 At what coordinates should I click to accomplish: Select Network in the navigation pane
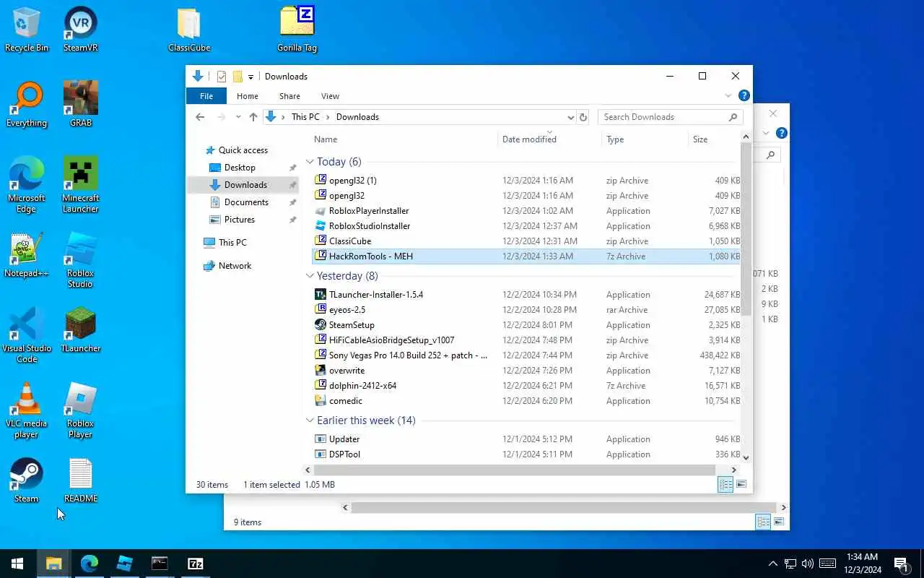(235, 266)
